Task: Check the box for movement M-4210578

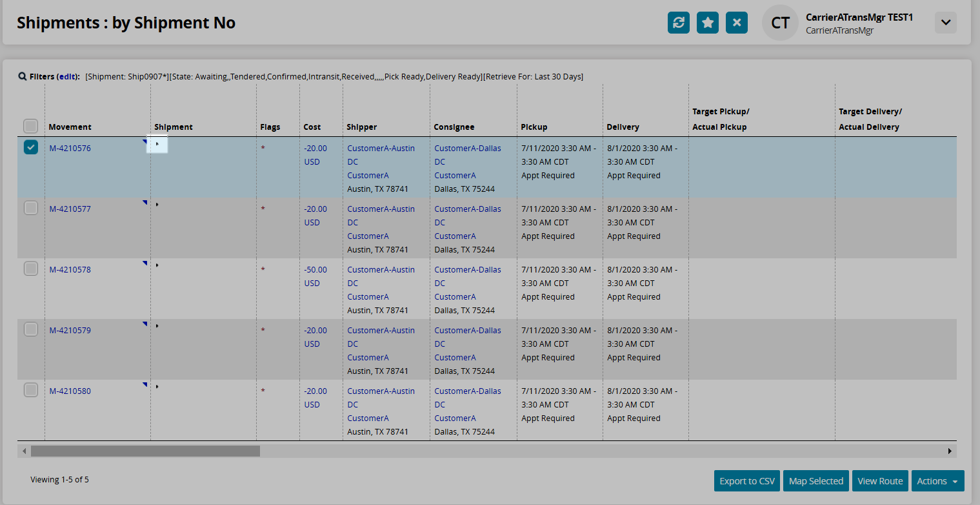Action: 31,269
